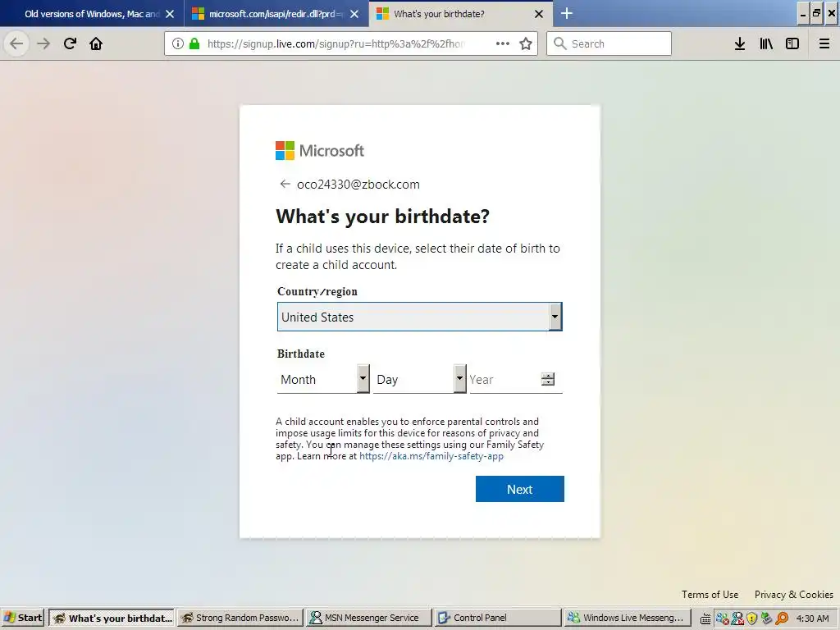Click the Next button
The image size is (840, 630).
pos(519,489)
